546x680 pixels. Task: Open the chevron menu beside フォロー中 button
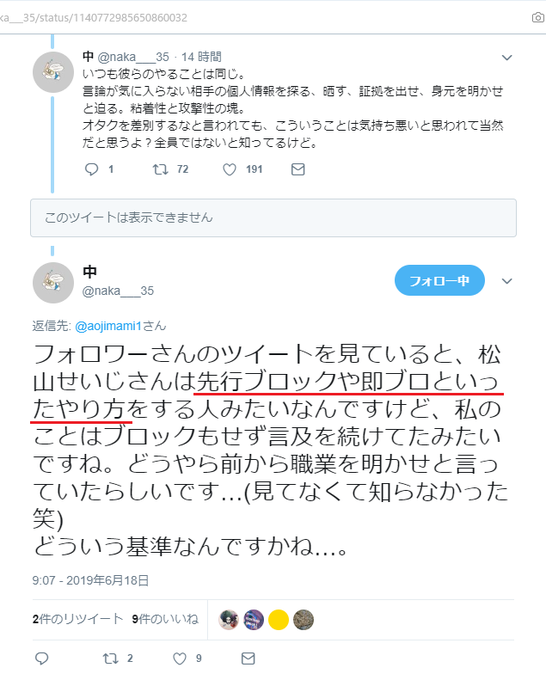coord(507,281)
